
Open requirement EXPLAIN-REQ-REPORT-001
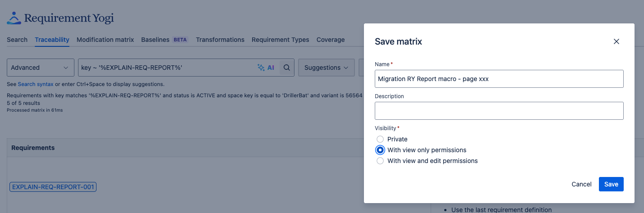pos(53,187)
